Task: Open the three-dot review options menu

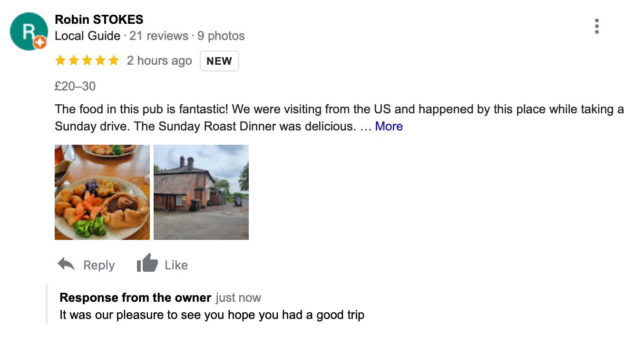Action: [596, 26]
